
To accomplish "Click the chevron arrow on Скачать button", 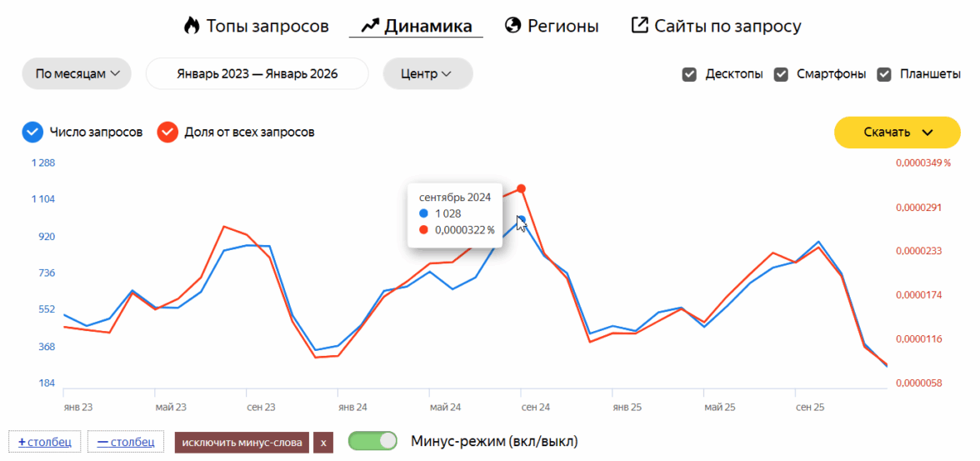I will pos(928,133).
